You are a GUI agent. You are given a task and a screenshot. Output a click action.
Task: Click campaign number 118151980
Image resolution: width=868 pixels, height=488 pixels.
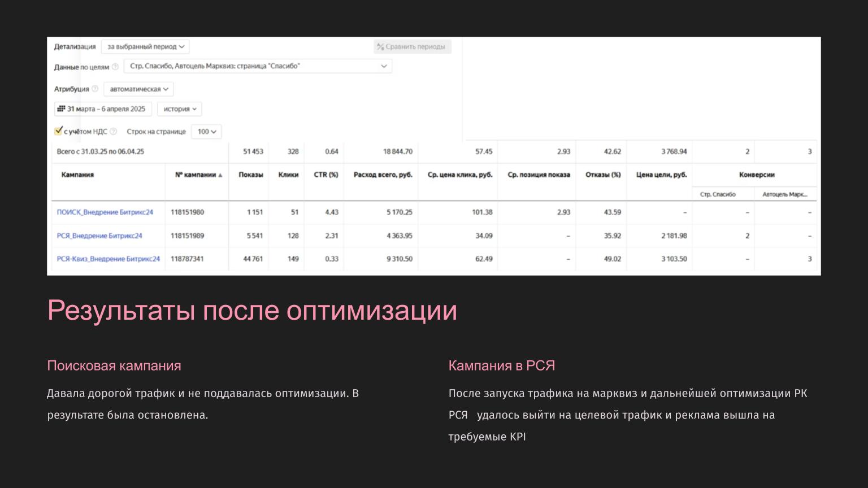pos(188,212)
